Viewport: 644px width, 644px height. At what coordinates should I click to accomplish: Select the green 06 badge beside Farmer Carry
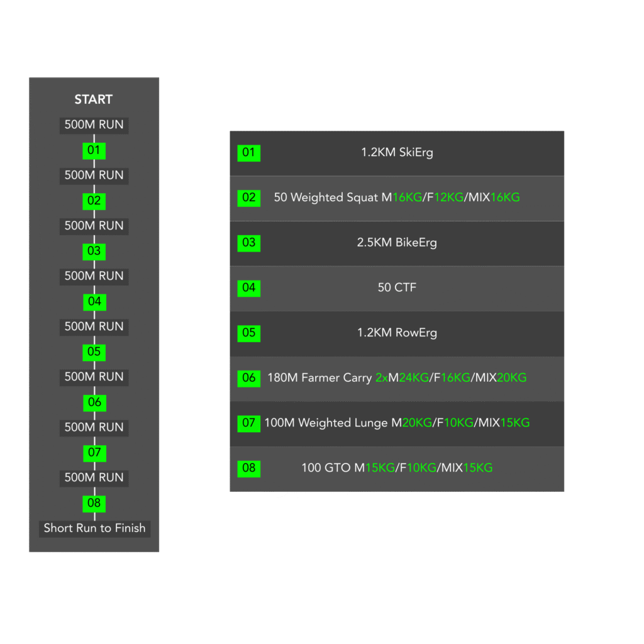click(248, 378)
